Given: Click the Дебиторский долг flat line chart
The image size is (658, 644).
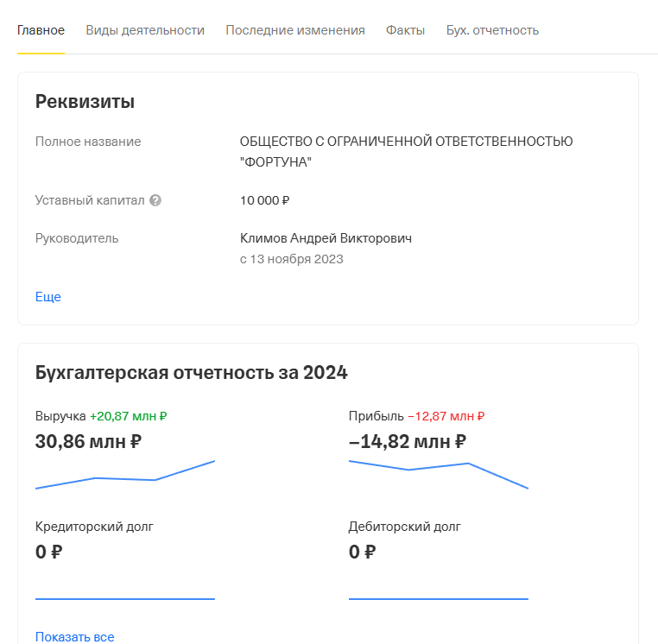Looking at the screenshot, I should (x=438, y=598).
